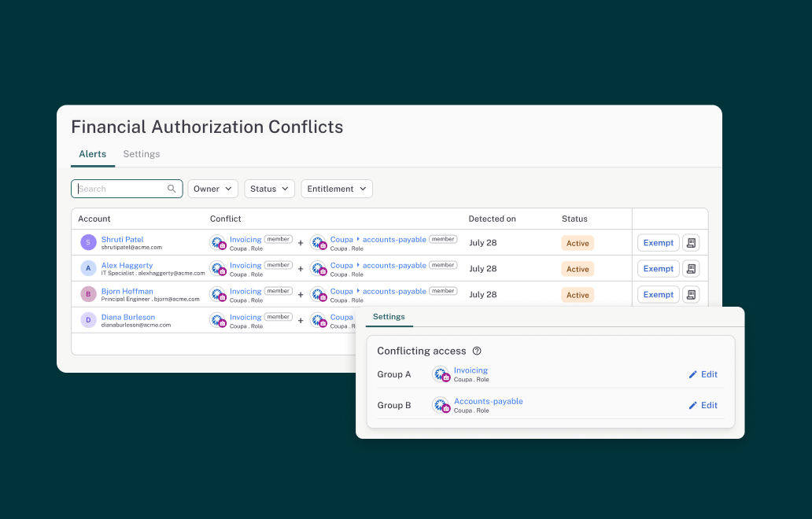This screenshot has height=519, width=812.
Task: Open the Group A Invoicing link
Action: (x=471, y=370)
